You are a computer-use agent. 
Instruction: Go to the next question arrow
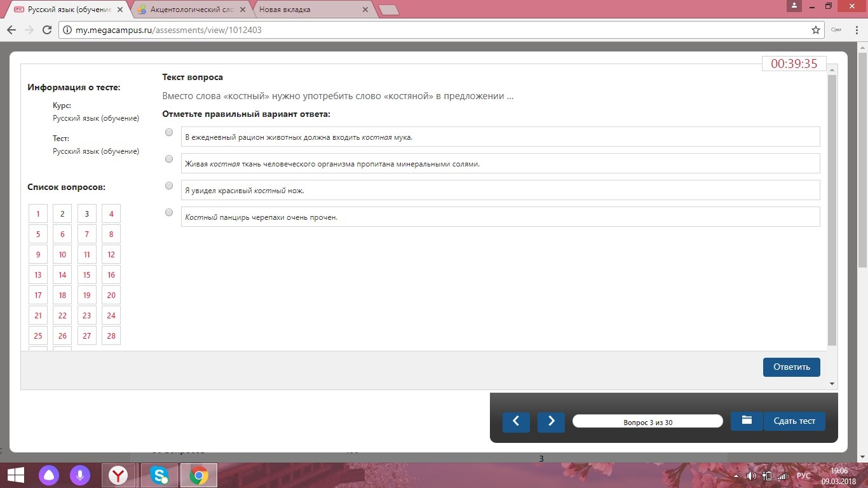(x=551, y=421)
